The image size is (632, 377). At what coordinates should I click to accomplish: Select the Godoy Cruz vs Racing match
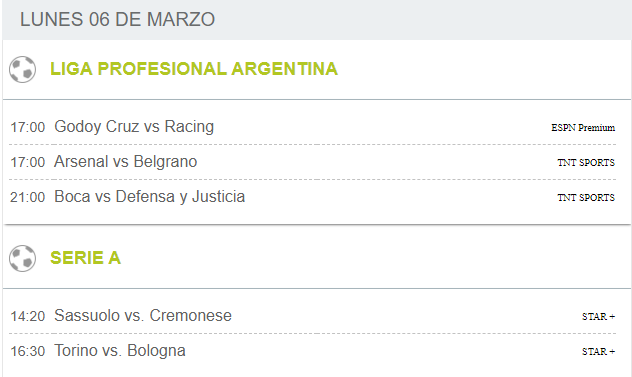pos(134,127)
